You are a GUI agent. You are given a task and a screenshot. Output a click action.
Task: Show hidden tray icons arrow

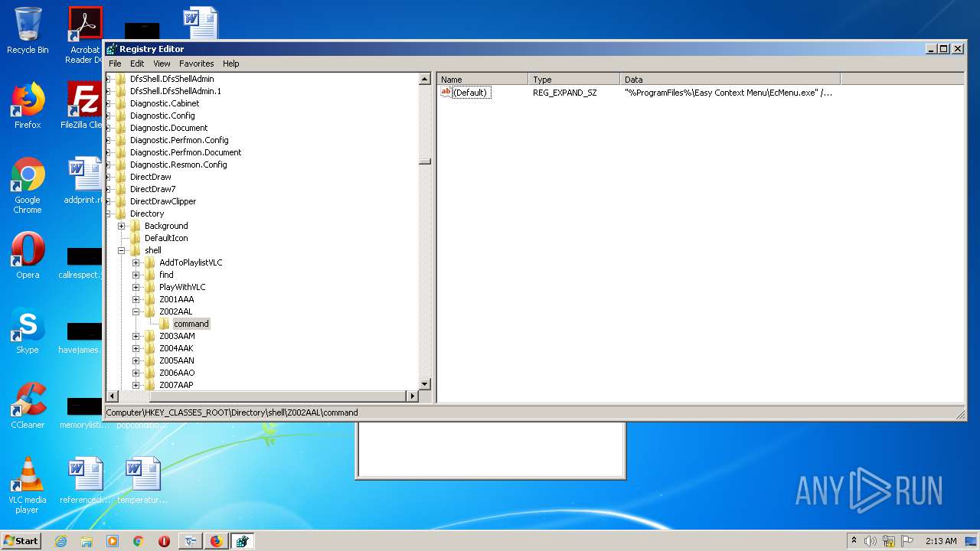854,540
